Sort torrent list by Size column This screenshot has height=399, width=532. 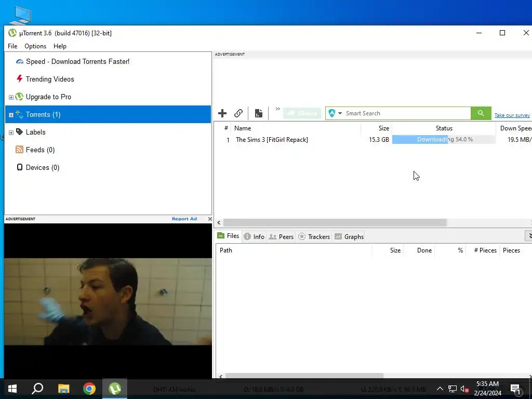(x=376, y=128)
